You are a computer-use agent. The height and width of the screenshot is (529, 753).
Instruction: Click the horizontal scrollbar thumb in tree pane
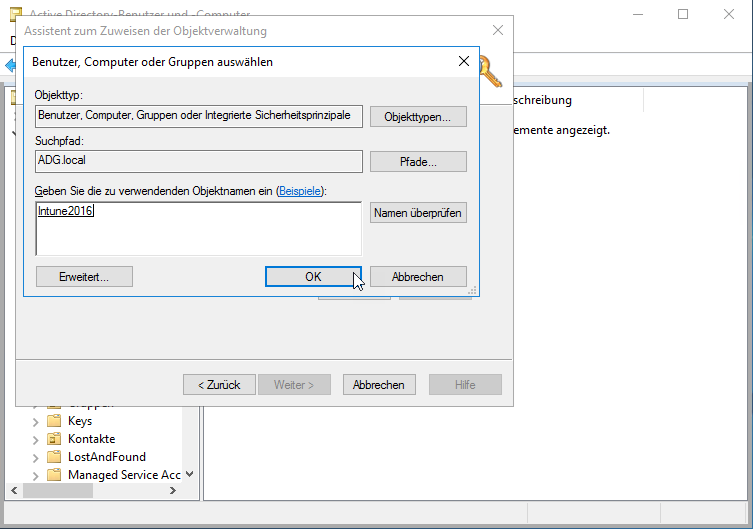pos(58,490)
